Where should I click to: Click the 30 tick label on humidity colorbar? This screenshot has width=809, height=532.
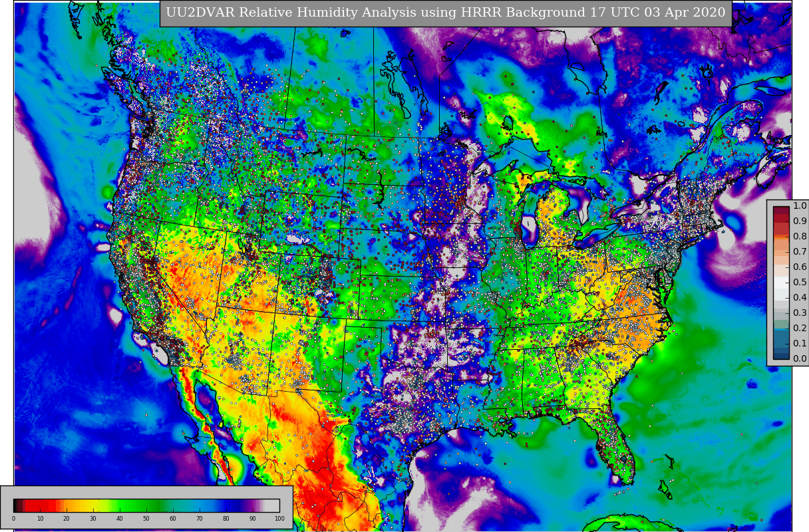coord(93,519)
